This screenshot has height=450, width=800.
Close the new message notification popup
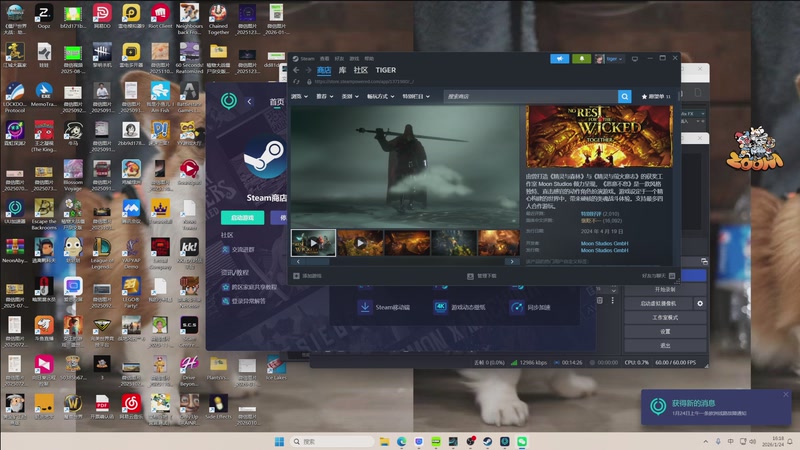coord(786,394)
